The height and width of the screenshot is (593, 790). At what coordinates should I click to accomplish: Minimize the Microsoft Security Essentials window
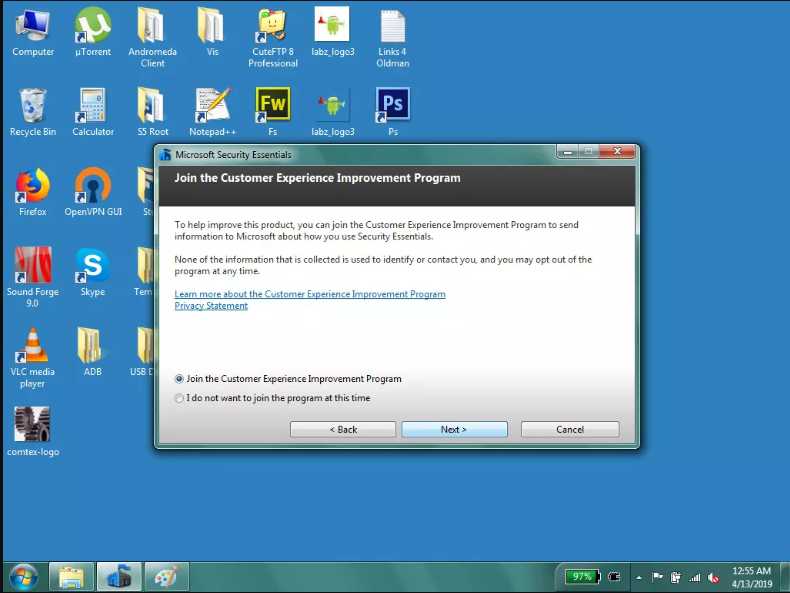click(x=568, y=152)
